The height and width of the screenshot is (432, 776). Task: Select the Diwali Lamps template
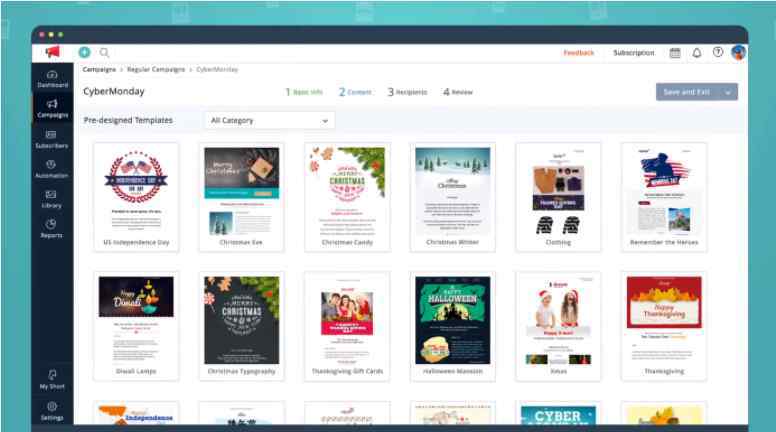[136, 326]
